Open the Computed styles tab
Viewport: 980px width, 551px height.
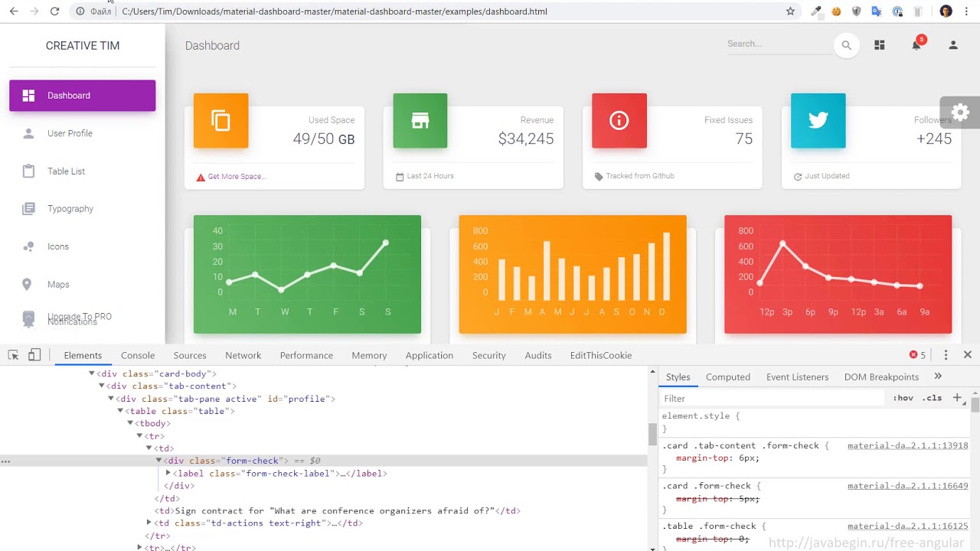728,377
